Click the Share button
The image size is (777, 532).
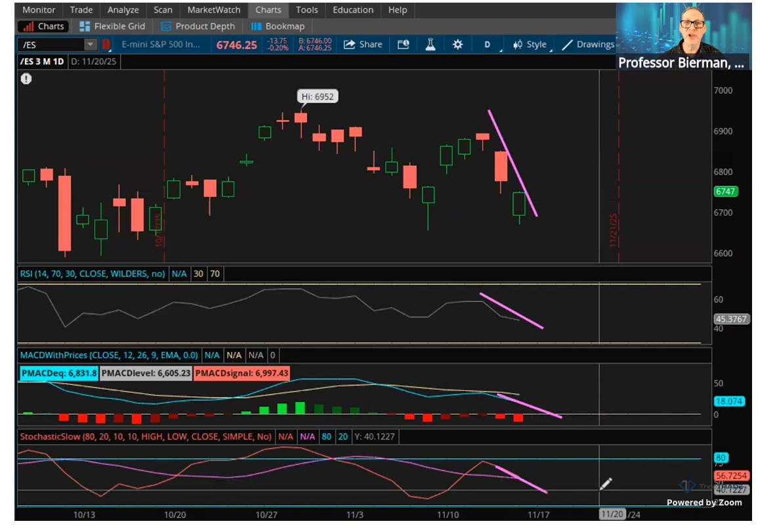click(363, 45)
